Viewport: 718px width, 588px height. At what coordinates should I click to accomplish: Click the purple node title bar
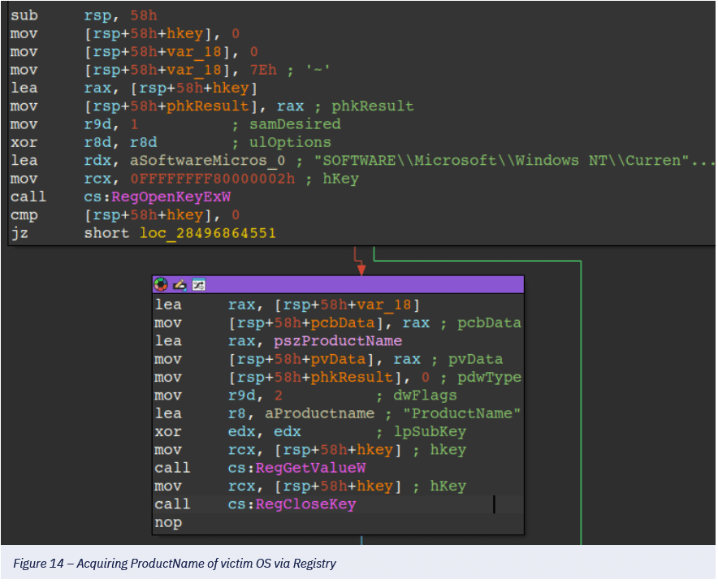(x=357, y=285)
